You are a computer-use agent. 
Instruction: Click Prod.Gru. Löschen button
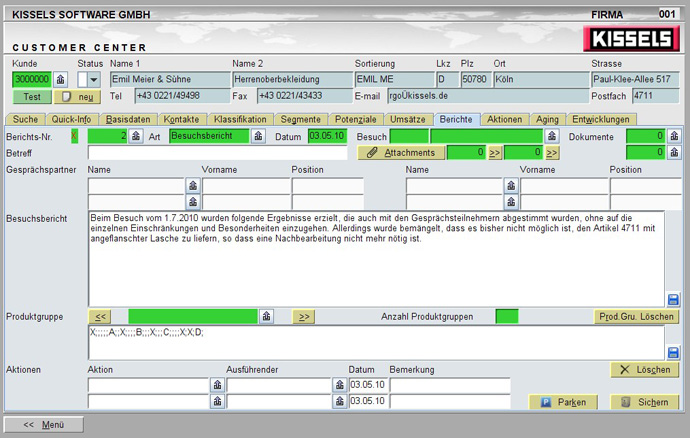coord(636,317)
